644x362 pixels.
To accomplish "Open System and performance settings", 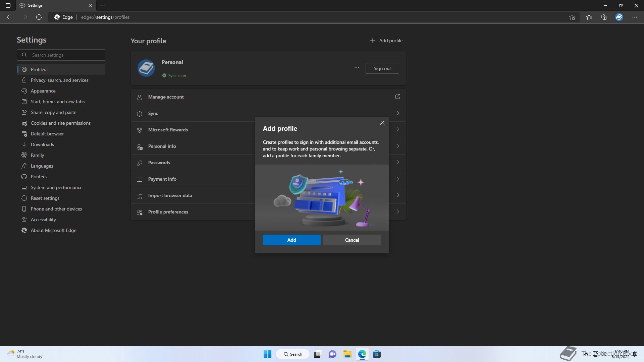I will pyautogui.click(x=61, y=187).
